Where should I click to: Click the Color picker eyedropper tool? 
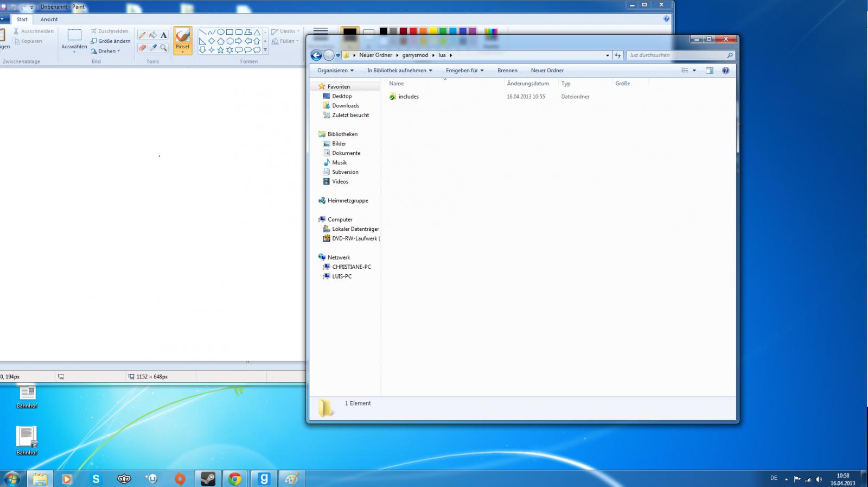[x=153, y=48]
